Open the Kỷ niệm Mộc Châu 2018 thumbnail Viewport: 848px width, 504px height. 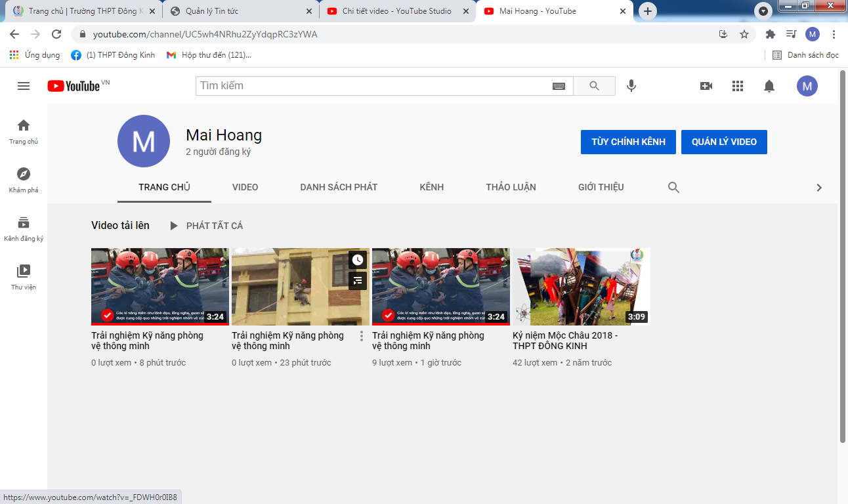[x=581, y=286]
